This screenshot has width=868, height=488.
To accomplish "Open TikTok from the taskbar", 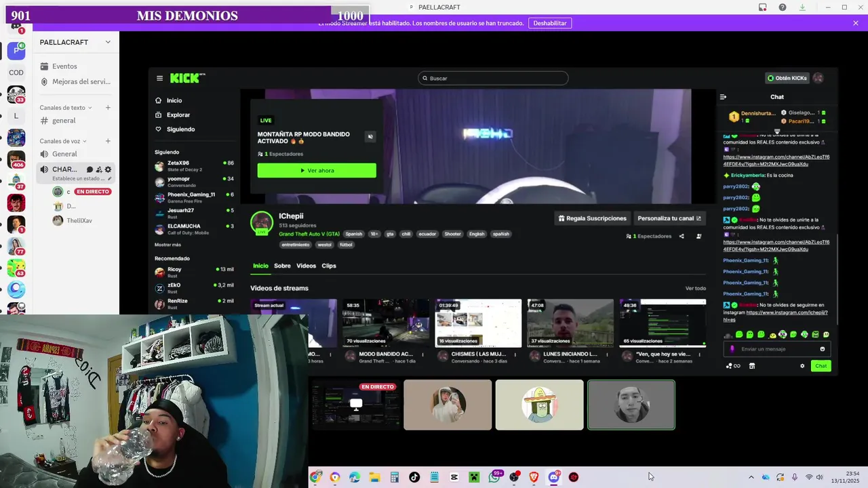I will (414, 477).
